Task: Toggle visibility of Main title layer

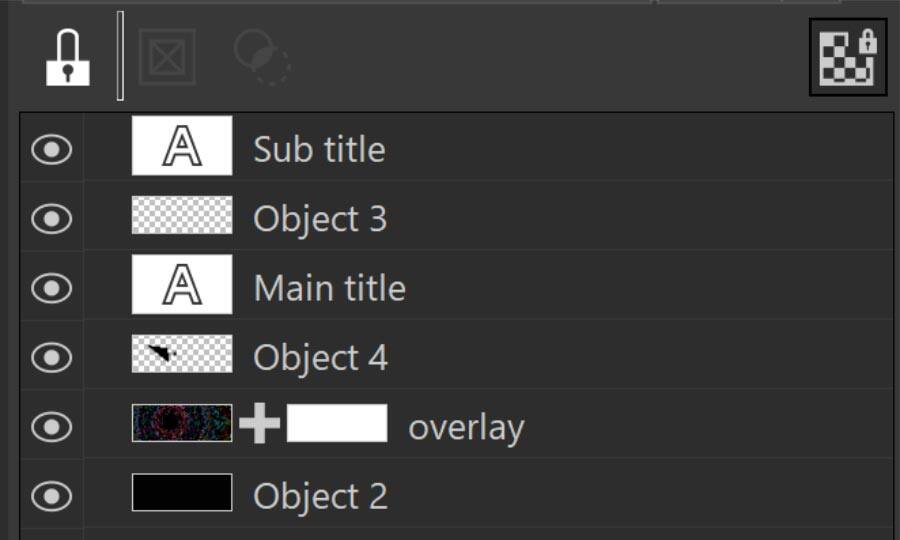Action: pyautogui.click(x=52, y=288)
